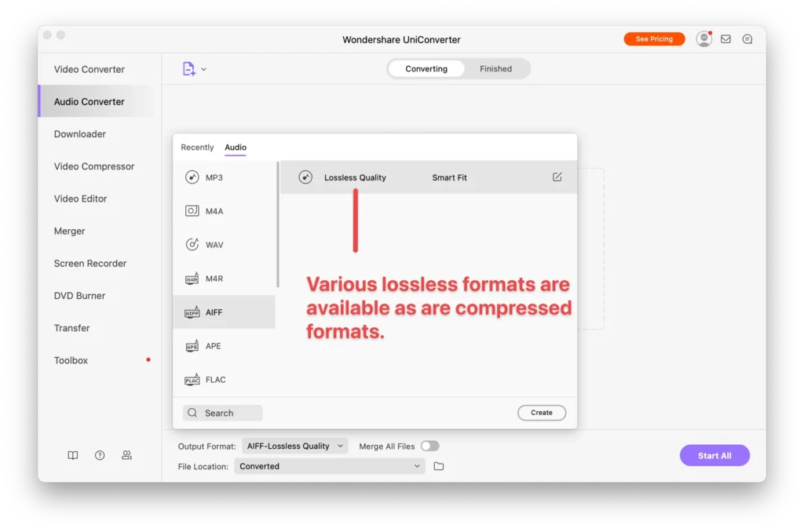The height and width of the screenshot is (532, 804).
Task: Open the Output Format dropdown
Action: (295, 446)
